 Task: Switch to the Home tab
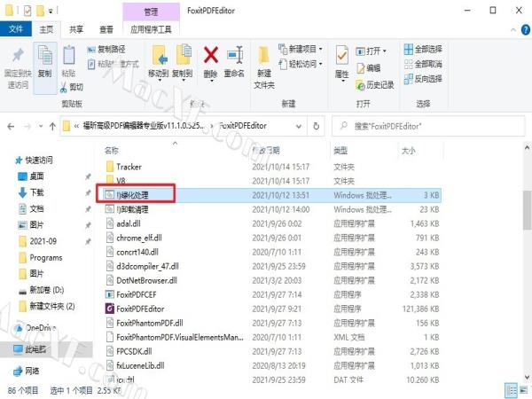point(46,29)
